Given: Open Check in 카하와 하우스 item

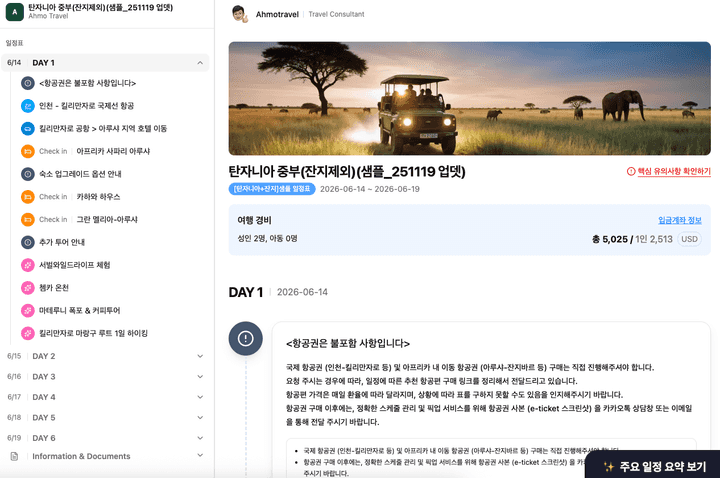Looking at the screenshot, I should [x=79, y=197].
